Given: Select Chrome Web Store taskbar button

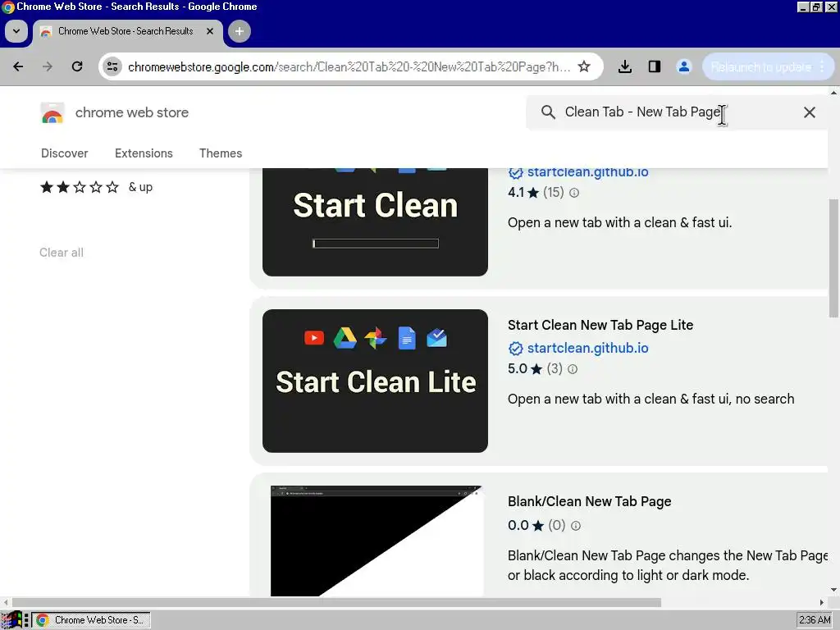Looking at the screenshot, I should click(x=91, y=620).
